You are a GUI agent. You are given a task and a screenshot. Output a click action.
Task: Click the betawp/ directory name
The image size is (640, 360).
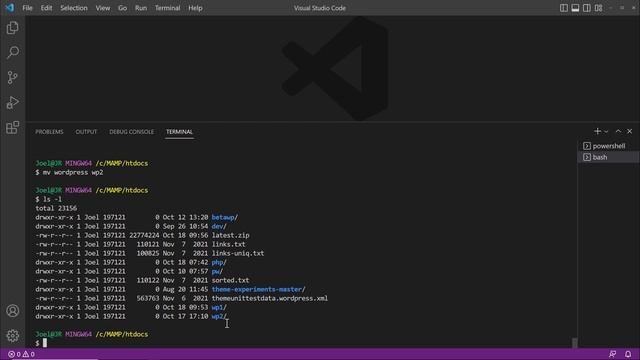[x=224, y=217]
